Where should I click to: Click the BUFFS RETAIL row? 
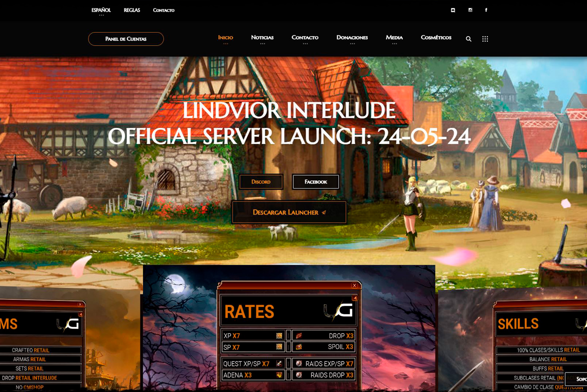542,368
